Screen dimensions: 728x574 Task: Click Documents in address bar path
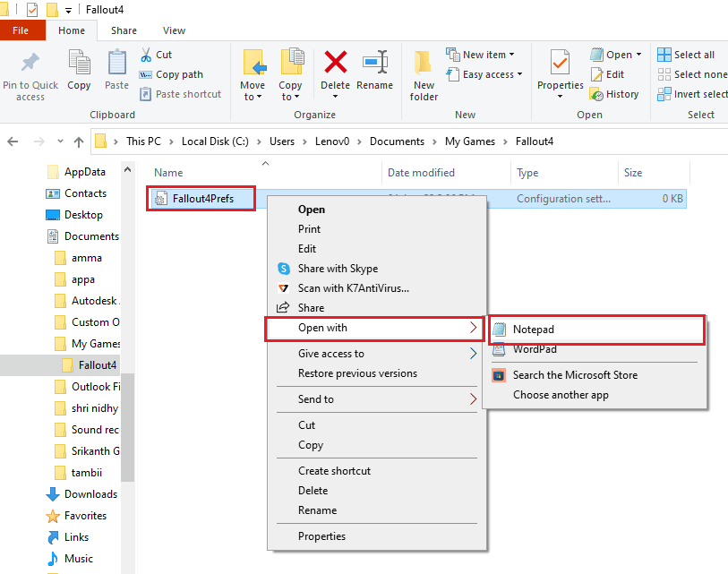coord(397,141)
